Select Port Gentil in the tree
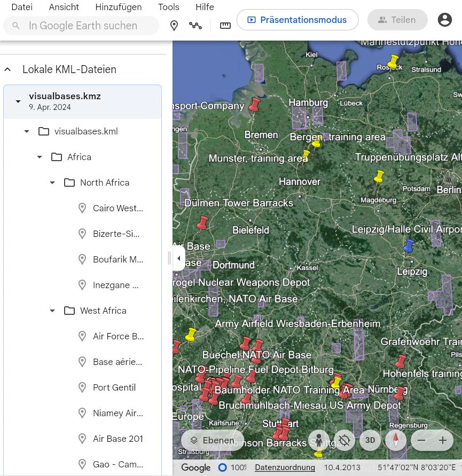The height and width of the screenshot is (476, 462). pyautogui.click(x=114, y=387)
